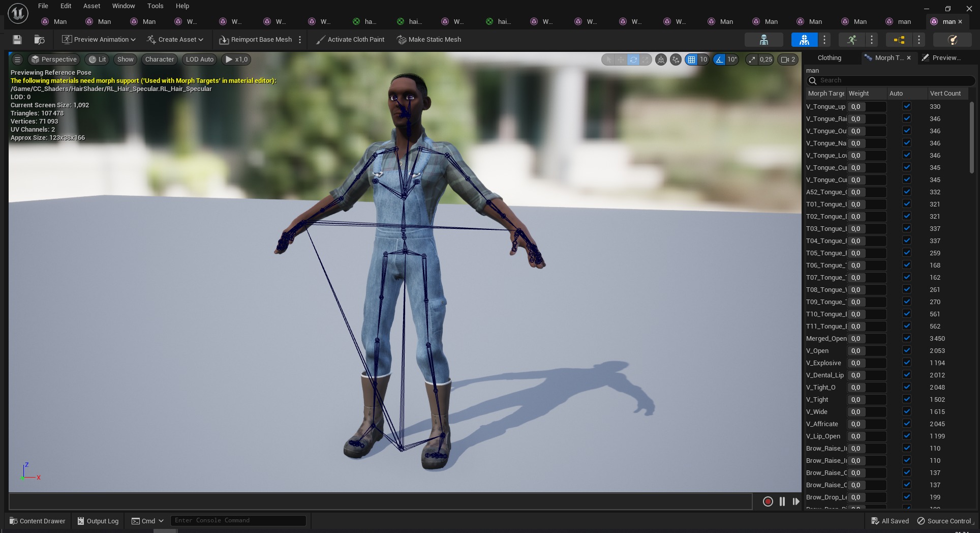The image size is (980, 533).
Task: Toggle grid snapping icon
Action: [x=691, y=60]
